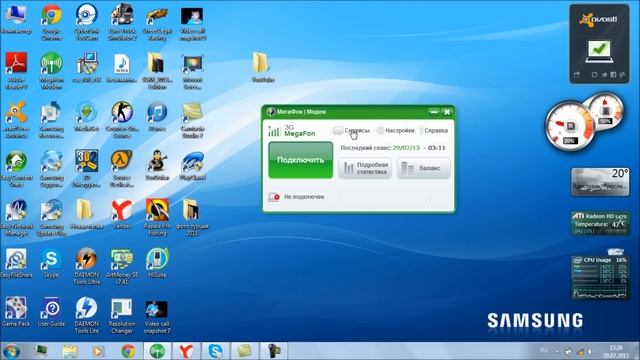This screenshot has width=640, height=360.
Task: Select the Counter-Strike desktop shortcut
Action: [122, 119]
